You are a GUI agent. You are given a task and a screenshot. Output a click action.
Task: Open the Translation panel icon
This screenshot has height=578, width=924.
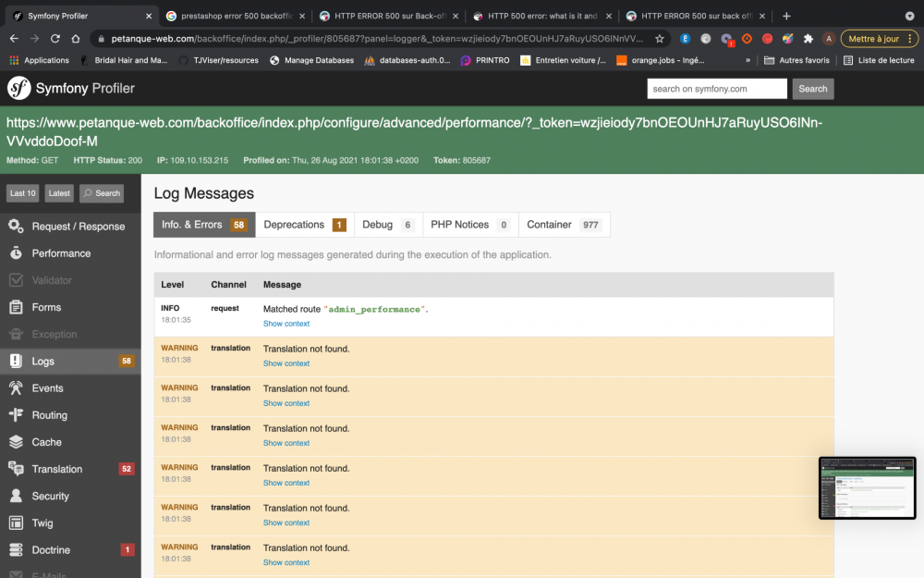16,469
